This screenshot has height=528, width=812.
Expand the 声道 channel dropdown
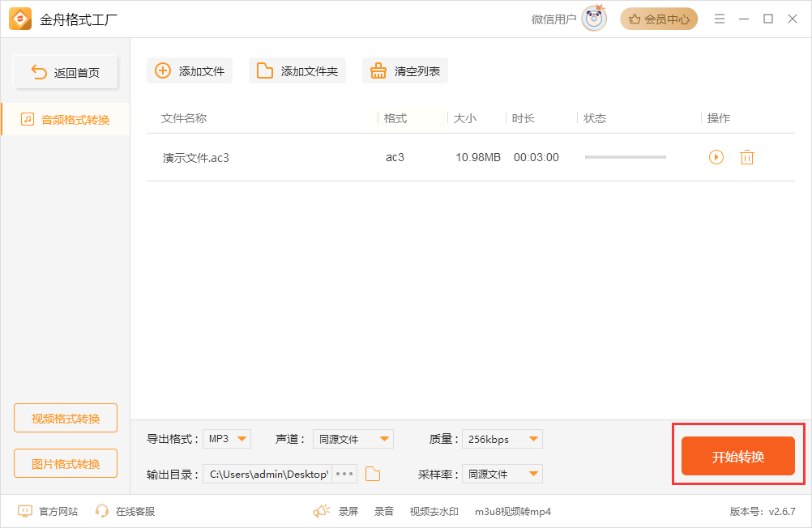point(353,439)
